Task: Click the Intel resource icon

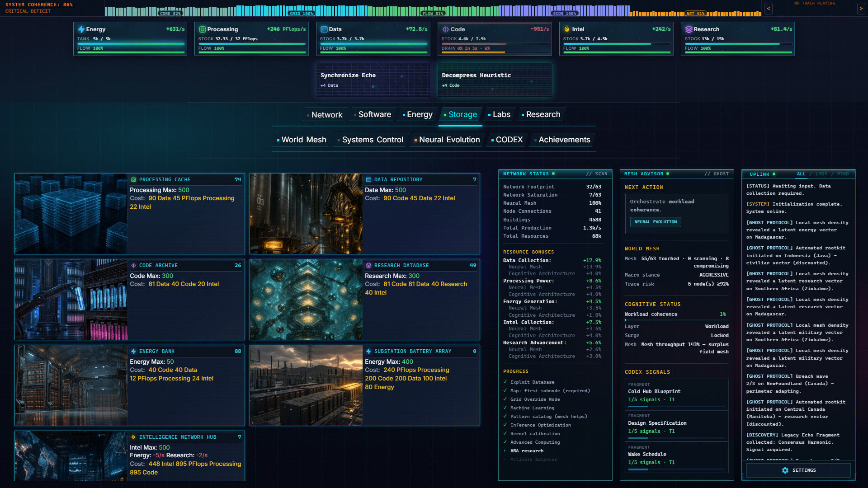Action: click(x=567, y=29)
